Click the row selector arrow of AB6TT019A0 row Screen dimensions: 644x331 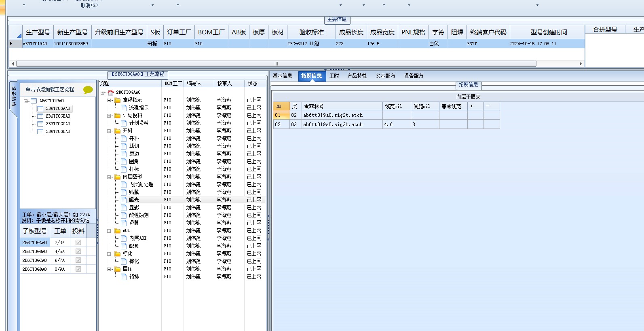click(x=15, y=44)
